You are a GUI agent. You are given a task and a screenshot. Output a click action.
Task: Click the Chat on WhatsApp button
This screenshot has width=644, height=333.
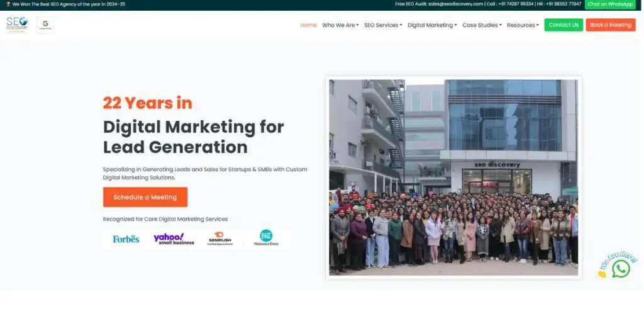pos(610,4)
